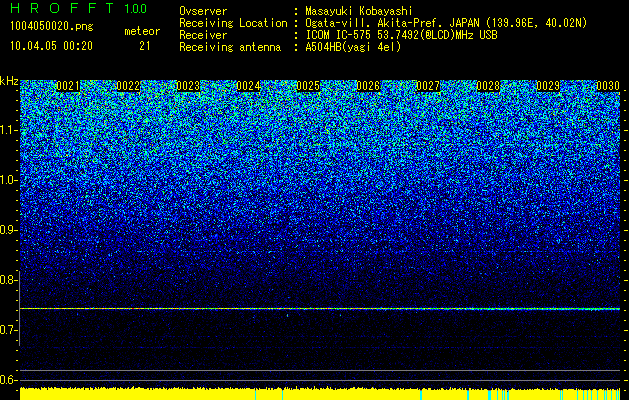Click the 0022 time marker
629x400 pixels.
tap(128, 86)
